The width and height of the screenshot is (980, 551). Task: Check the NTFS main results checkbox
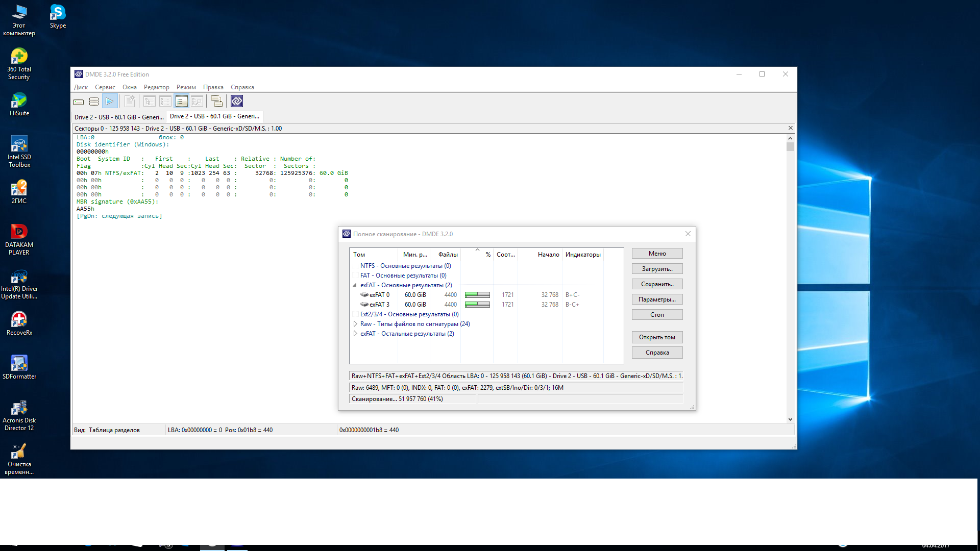tap(355, 266)
